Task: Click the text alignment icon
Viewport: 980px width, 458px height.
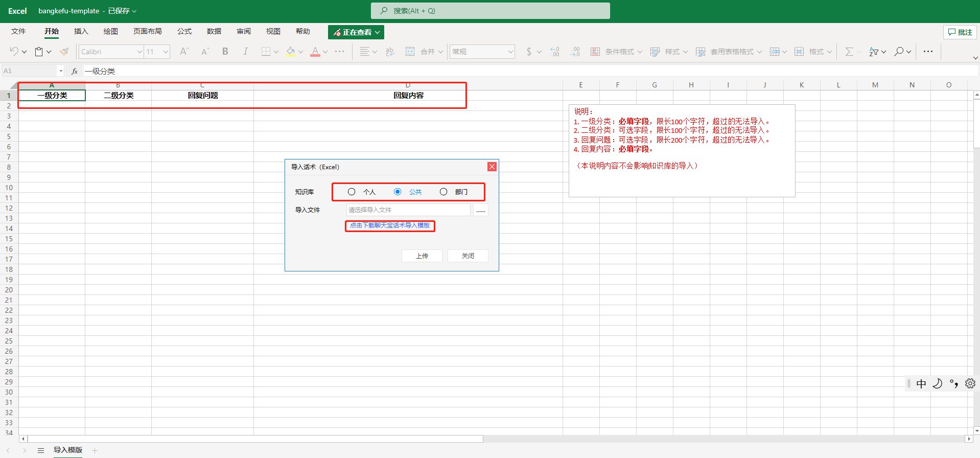Action: [364, 51]
